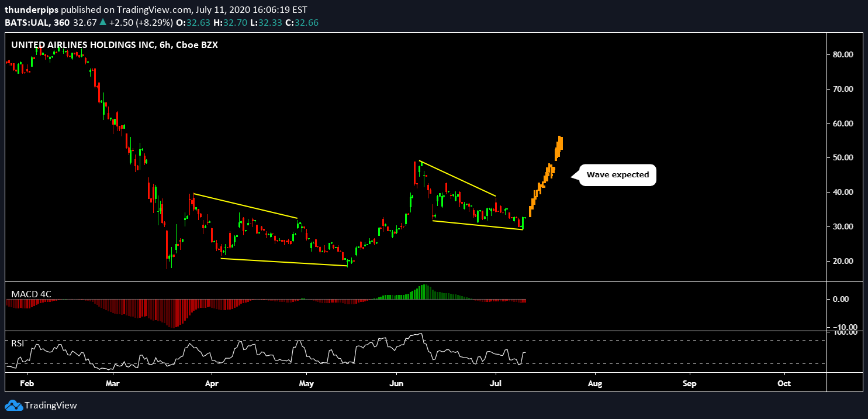This screenshot has width=868, height=419.
Task: Click the 70.00 price axis label
Action: point(844,89)
